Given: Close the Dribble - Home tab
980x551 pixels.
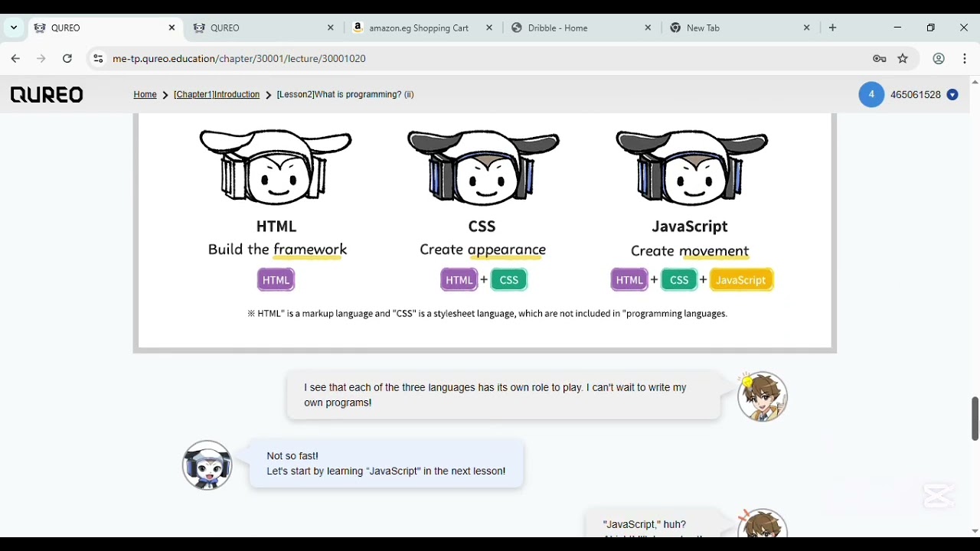Looking at the screenshot, I should pyautogui.click(x=648, y=28).
